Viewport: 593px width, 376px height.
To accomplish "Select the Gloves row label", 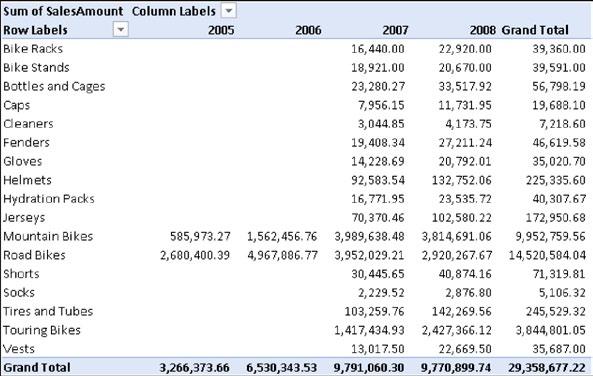I will click(x=23, y=162).
